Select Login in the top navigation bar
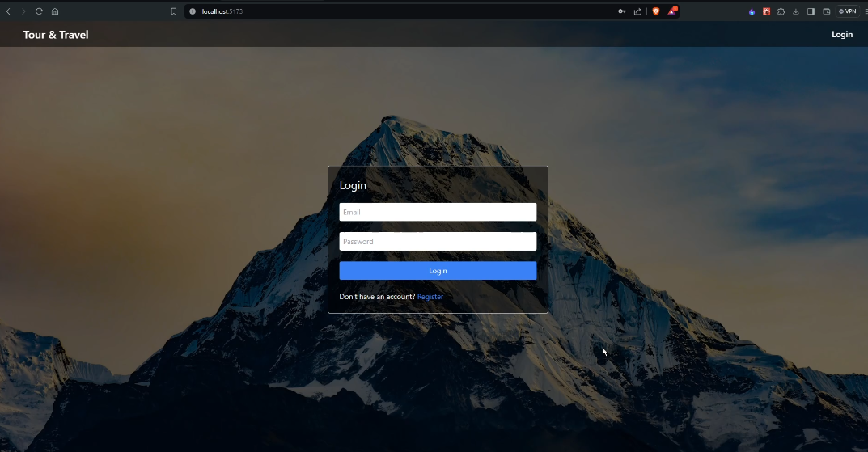The image size is (868, 452). (x=842, y=34)
